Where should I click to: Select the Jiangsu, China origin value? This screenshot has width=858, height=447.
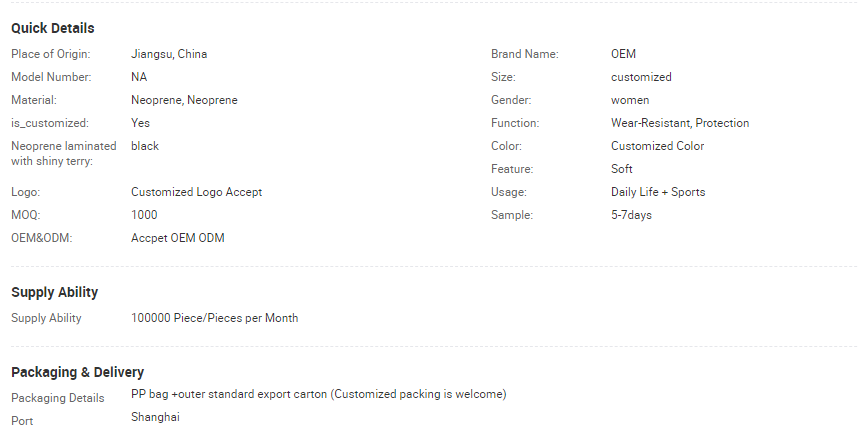click(x=169, y=54)
